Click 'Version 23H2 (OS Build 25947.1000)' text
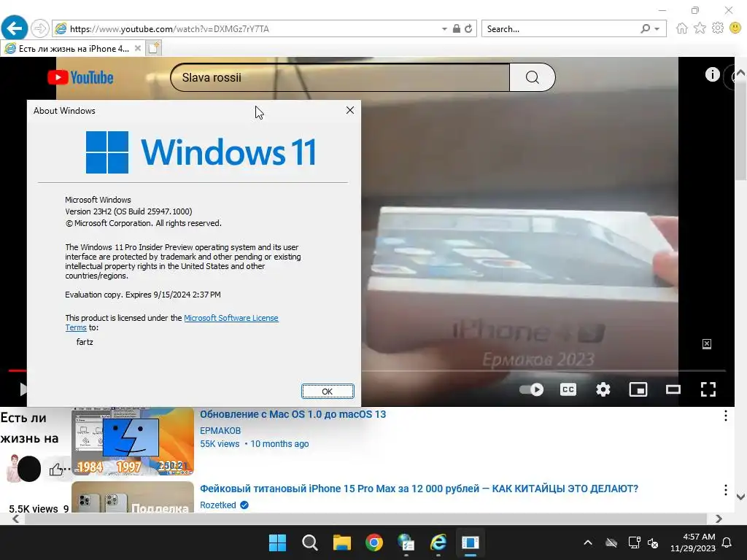Screen dimensions: 747x560 point(128,211)
